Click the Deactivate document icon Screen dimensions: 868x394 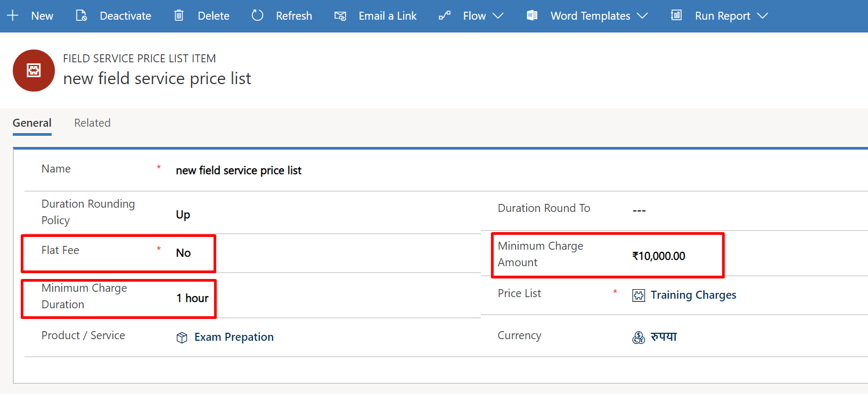[x=81, y=16]
